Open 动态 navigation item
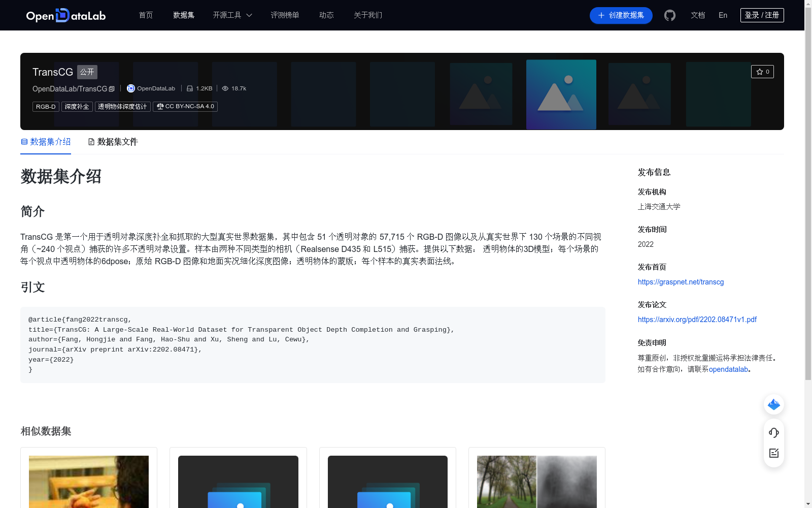812x508 pixels. (326, 15)
